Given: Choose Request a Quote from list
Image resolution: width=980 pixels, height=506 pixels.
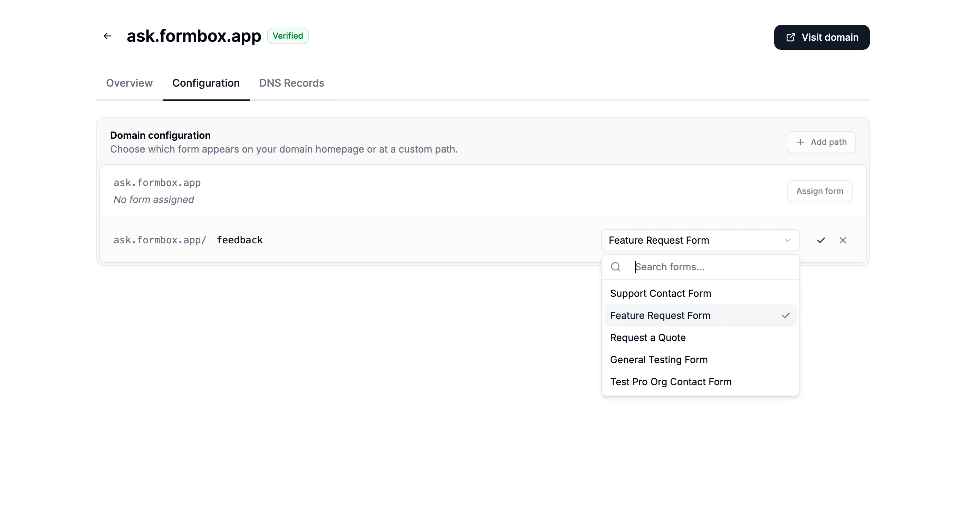Looking at the screenshot, I should [x=648, y=338].
